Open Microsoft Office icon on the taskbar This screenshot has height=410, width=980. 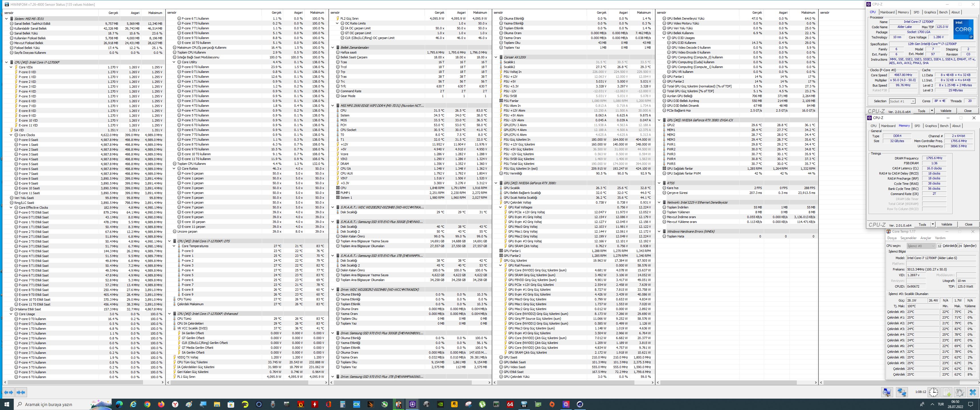click(x=329, y=404)
